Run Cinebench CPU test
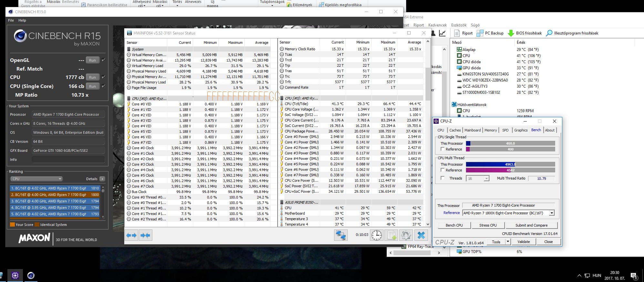This screenshot has width=644, height=282. 92,77
